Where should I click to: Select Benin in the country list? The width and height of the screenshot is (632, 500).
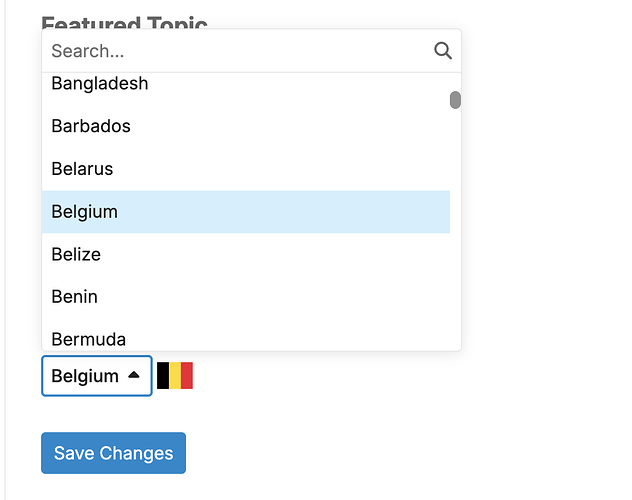click(x=246, y=297)
